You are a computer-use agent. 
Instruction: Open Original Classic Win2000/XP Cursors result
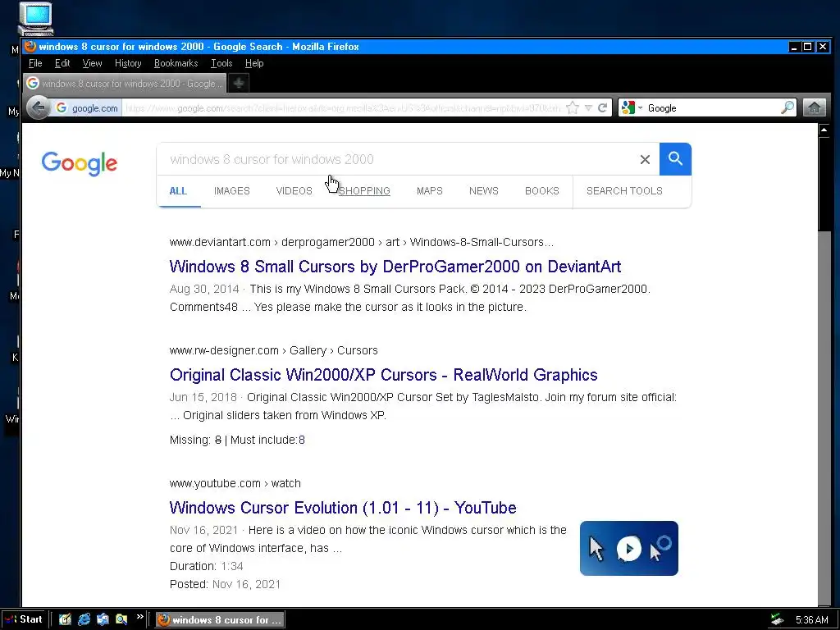[384, 374]
